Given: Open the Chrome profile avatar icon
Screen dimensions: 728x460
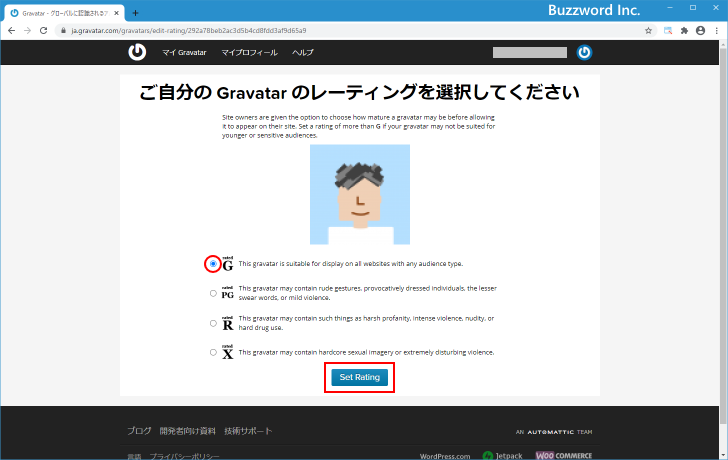Looking at the screenshot, I should tap(700, 31).
